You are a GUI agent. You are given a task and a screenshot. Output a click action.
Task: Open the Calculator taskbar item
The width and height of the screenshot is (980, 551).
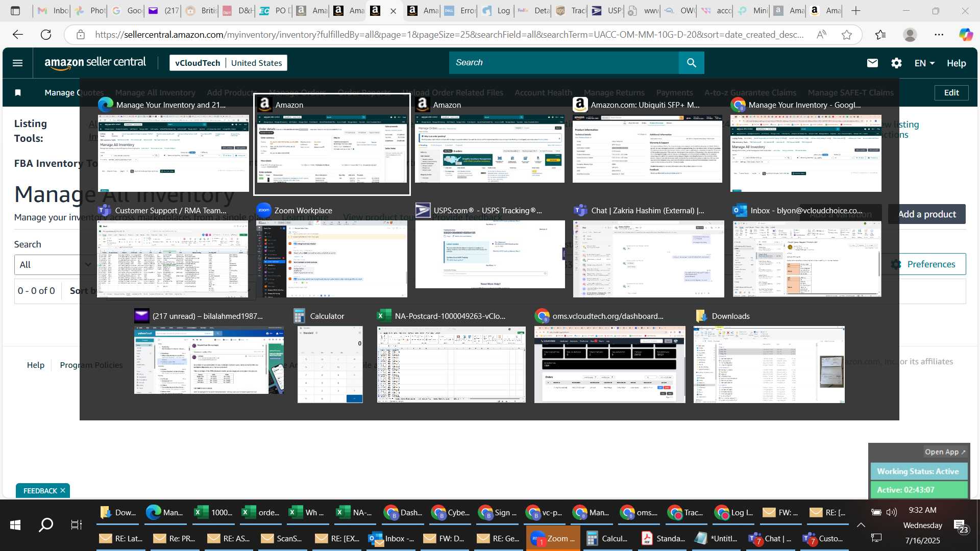click(x=607, y=538)
